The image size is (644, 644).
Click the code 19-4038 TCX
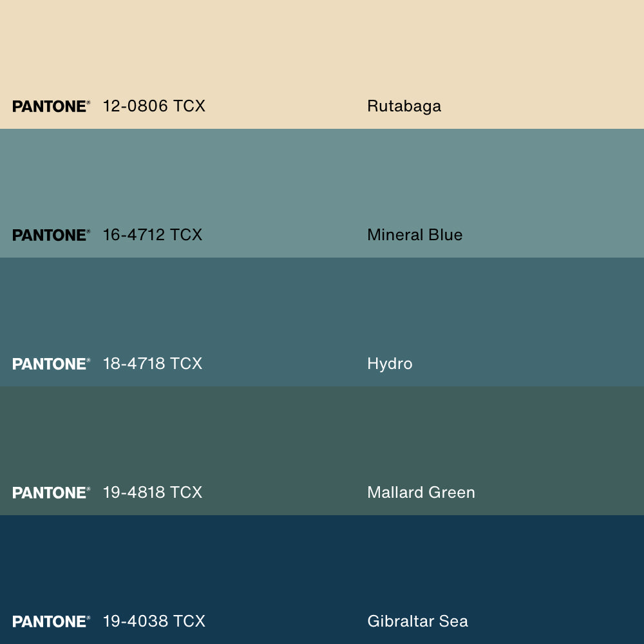tap(155, 621)
